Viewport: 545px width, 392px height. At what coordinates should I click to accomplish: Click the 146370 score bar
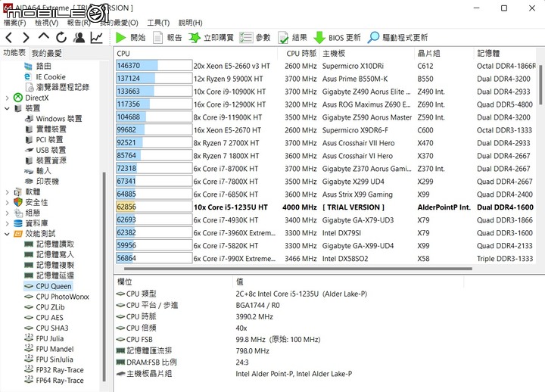tap(154, 66)
